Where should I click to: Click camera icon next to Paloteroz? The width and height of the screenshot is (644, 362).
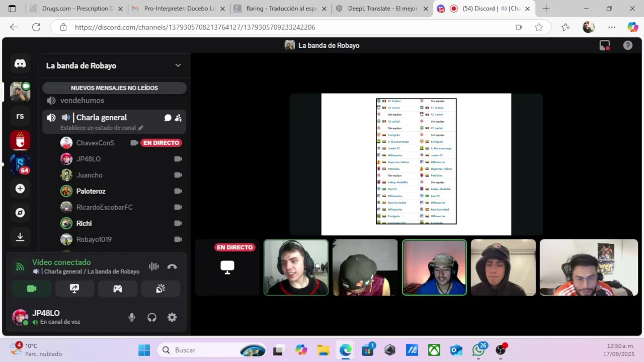pos(178,191)
